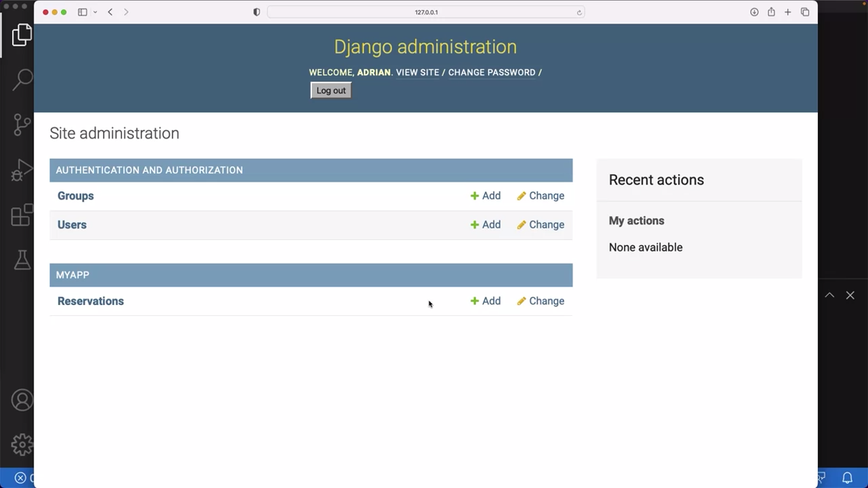Open Source Control in activity bar

pos(22,125)
